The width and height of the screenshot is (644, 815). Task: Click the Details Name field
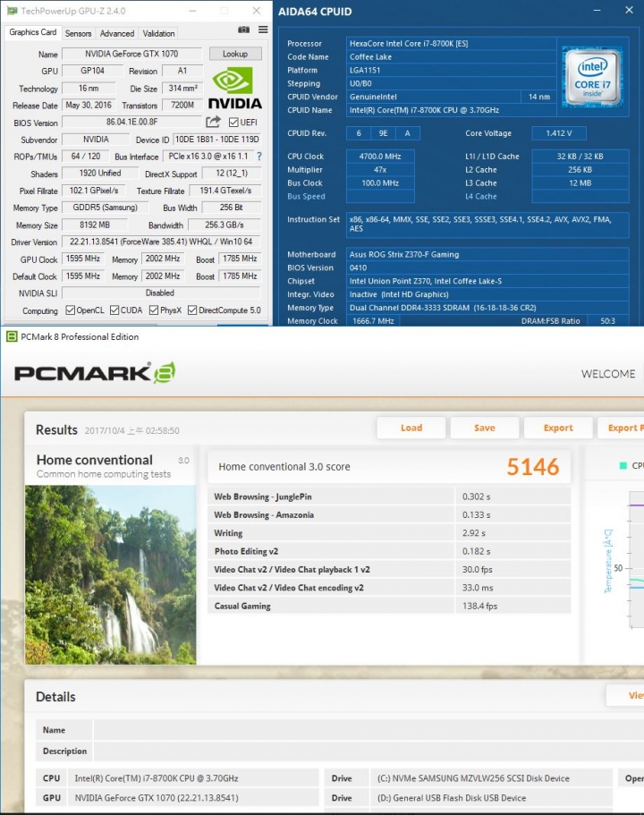369,730
